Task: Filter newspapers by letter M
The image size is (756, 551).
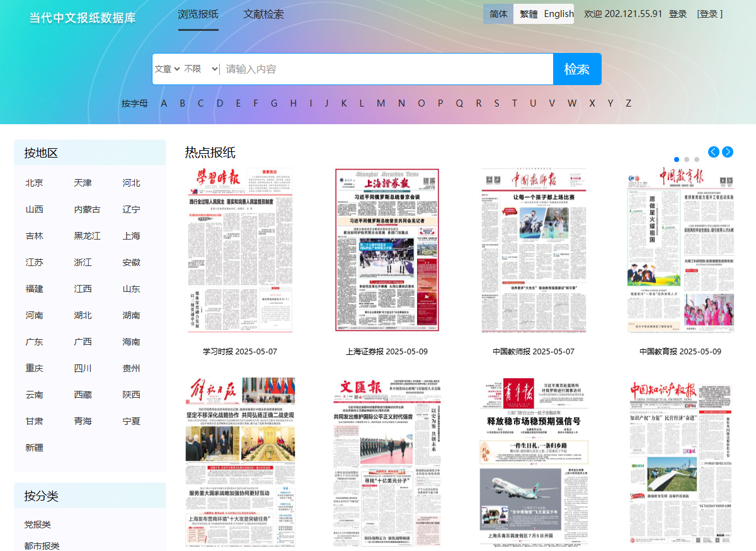Action: 381,103
